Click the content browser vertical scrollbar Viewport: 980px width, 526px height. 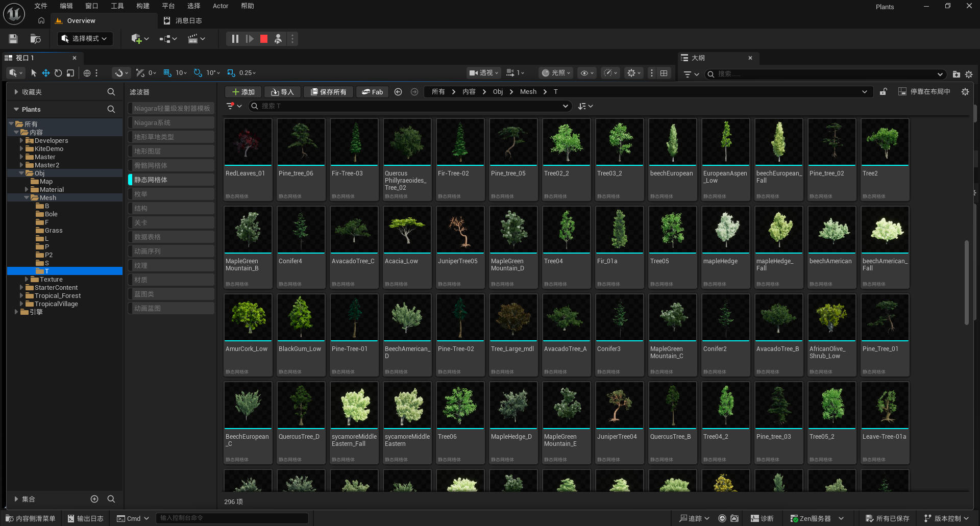point(966,282)
